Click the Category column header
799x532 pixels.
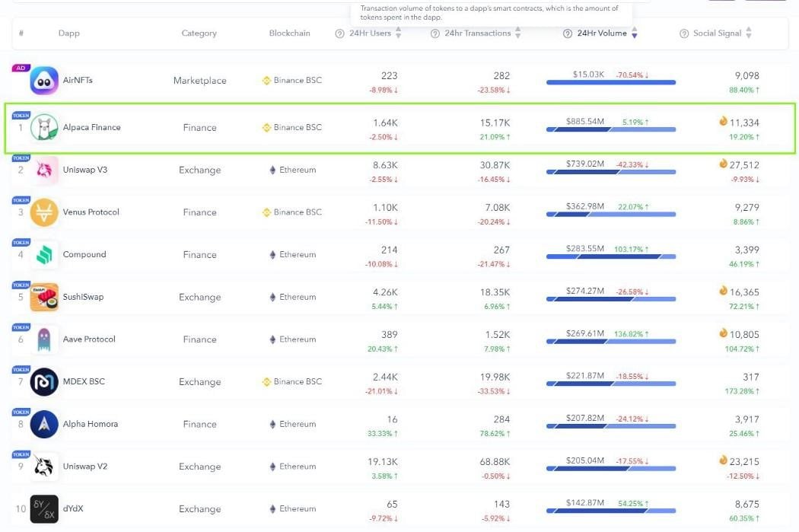(x=199, y=33)
